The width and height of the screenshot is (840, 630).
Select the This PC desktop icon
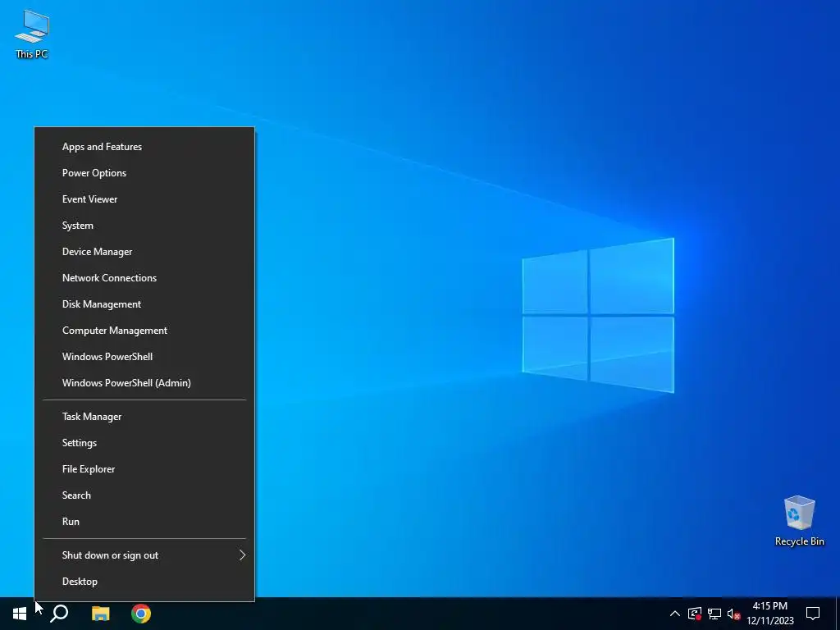(32, 34)
